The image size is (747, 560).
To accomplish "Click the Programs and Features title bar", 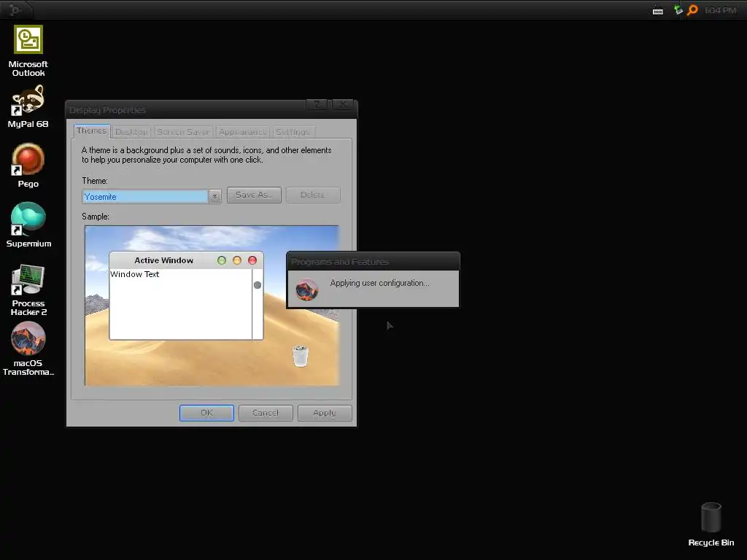I will pos(373,262).
